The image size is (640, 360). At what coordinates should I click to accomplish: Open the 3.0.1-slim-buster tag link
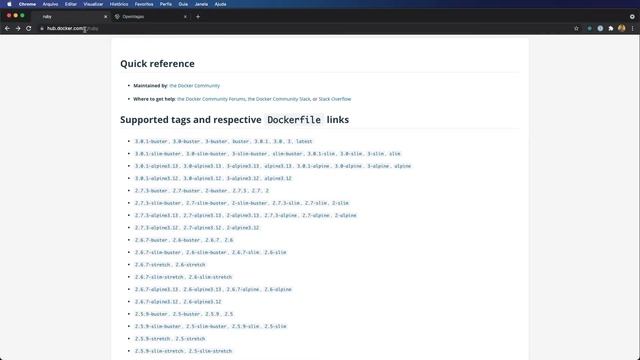pyautogui.click(x=158, y=153)
